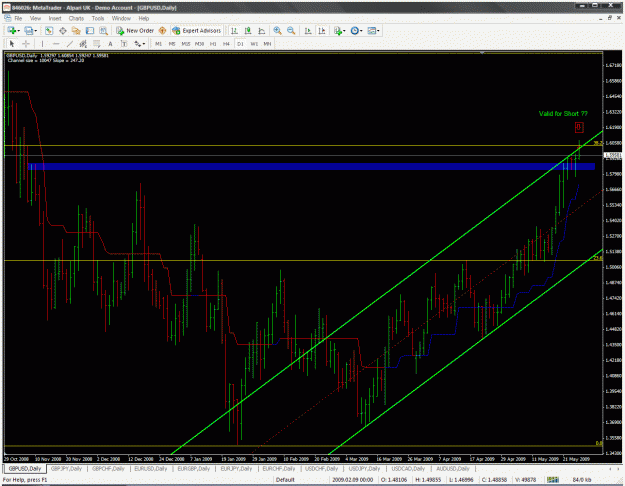Switch to the USDJPY,Daily chart tab
Image resolution: width=625 pixels, height=486 pixels.
pos(364,469)
